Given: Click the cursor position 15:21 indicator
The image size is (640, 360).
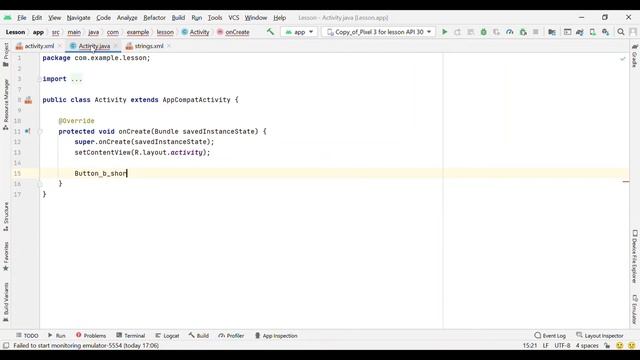Looking at the screenshot, I should 530,345.
